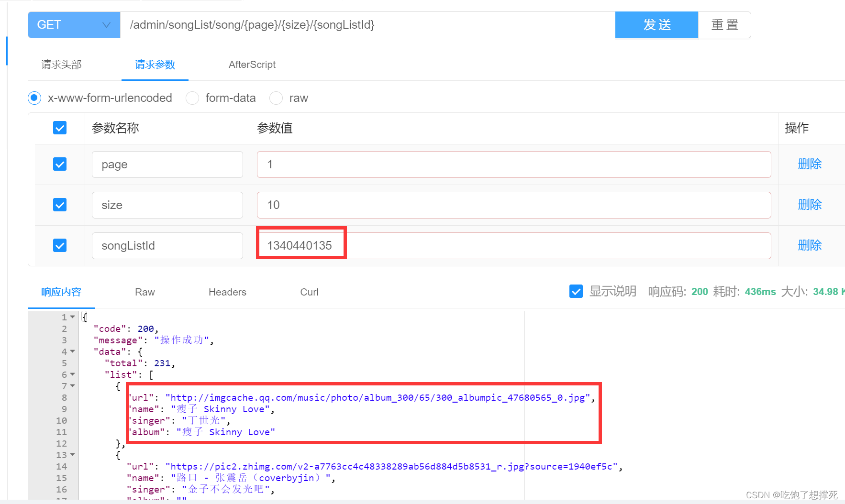The image size is (845, 504).
Task: Open the GET method dropdown
Action: (x=74, y=25)
